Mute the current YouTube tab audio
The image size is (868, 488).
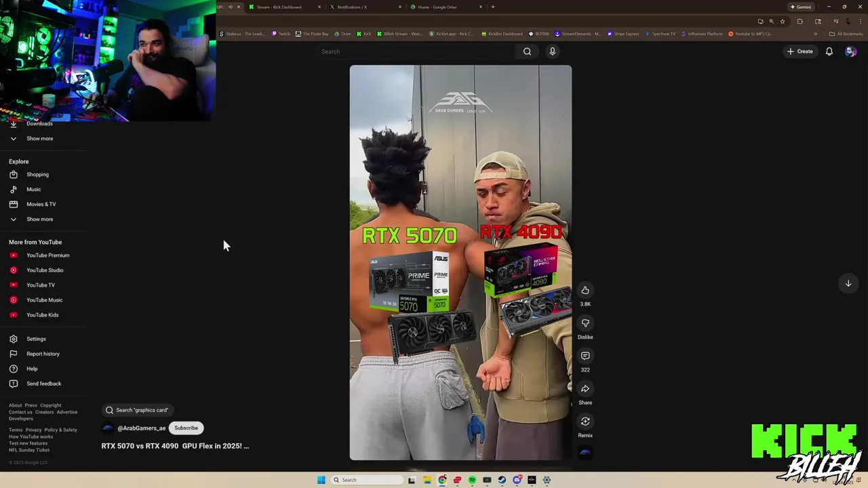(230, 7)
